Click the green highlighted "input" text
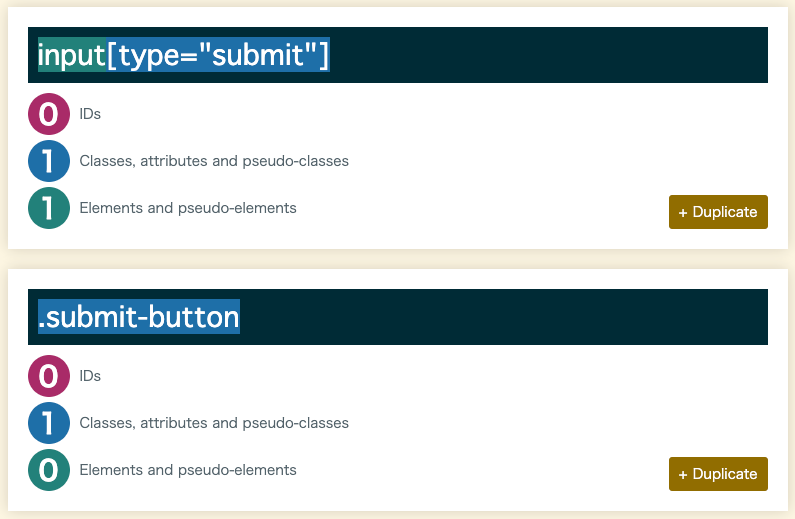Screen dimensions: 795x519 [x=72, y=55]
